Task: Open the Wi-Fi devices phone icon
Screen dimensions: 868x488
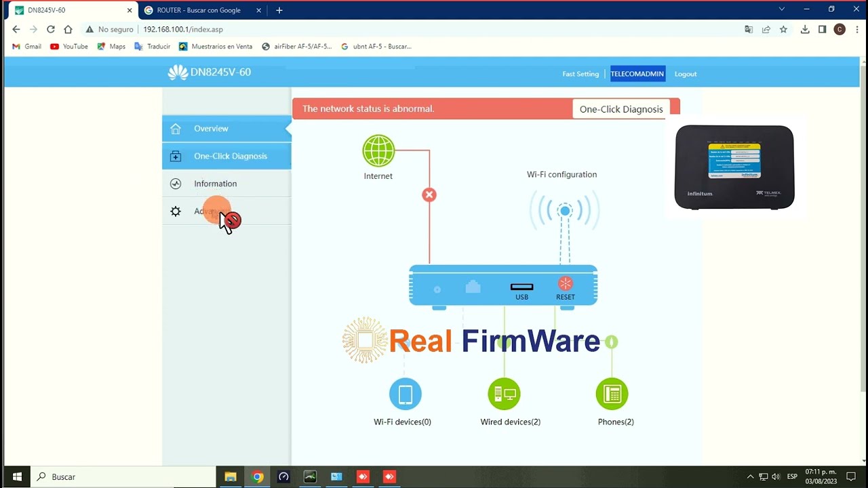Action: coord(406,394)
